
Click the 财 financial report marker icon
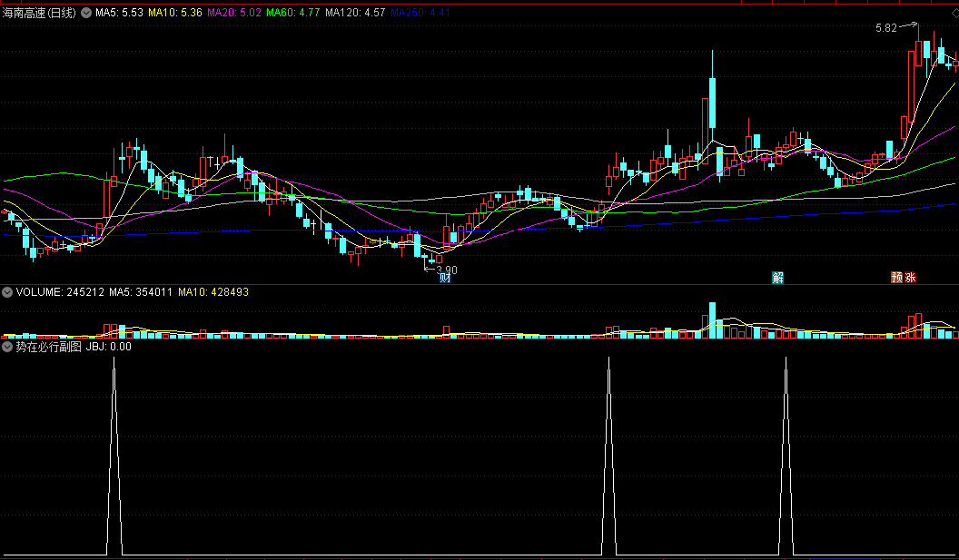(445, 278)
